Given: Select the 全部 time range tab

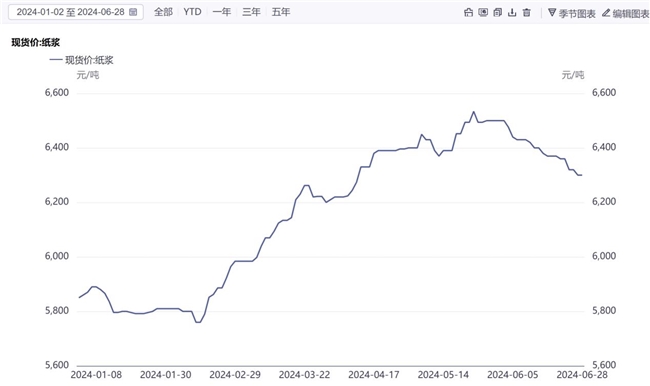Looking at the screenshot, I should (x=163, y=12).
